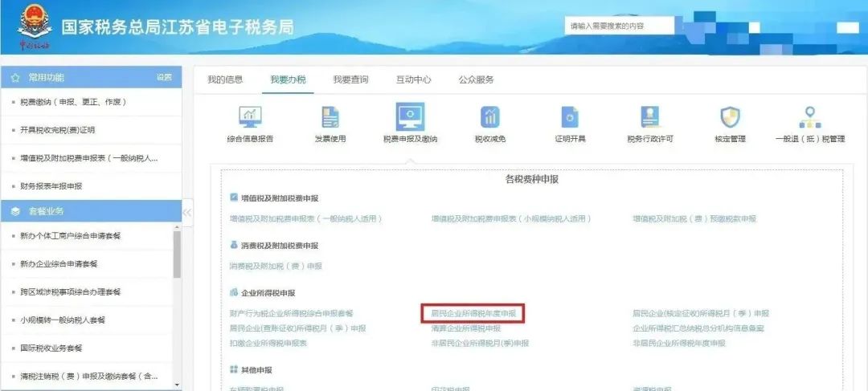Viewport: 868px width, 391px height.
Task: Open the 税收减免 chart icon
Action: 490,116
